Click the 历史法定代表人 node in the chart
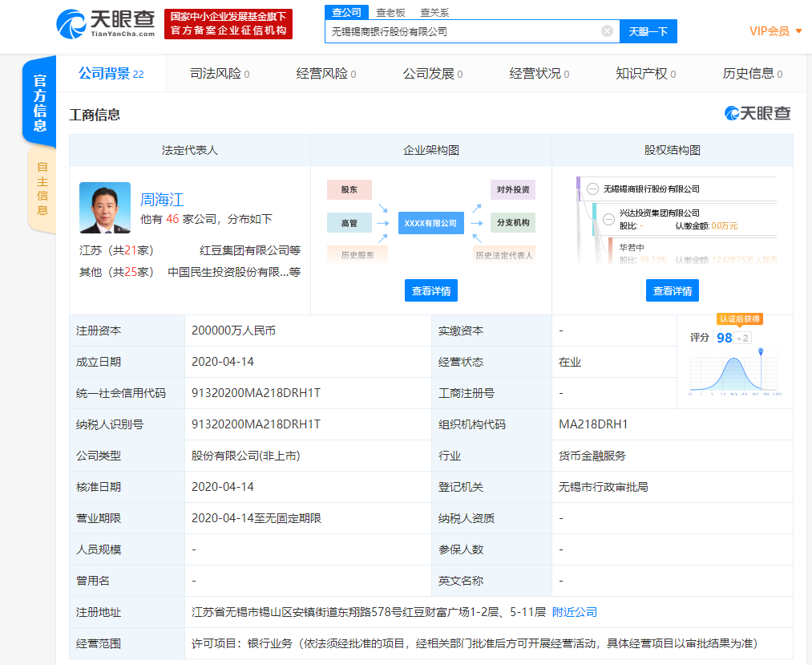Image resolution: width=812 pixels, height=665 pixels. [x=505, y=255]
